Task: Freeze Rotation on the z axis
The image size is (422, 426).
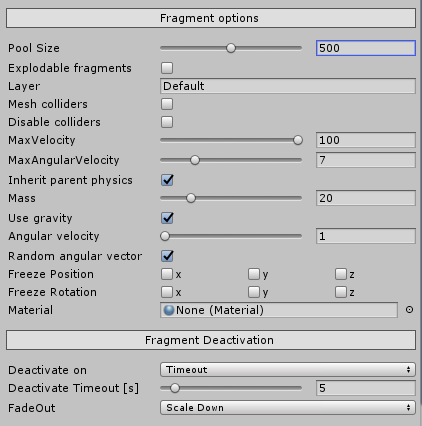Action: (341, 292)
